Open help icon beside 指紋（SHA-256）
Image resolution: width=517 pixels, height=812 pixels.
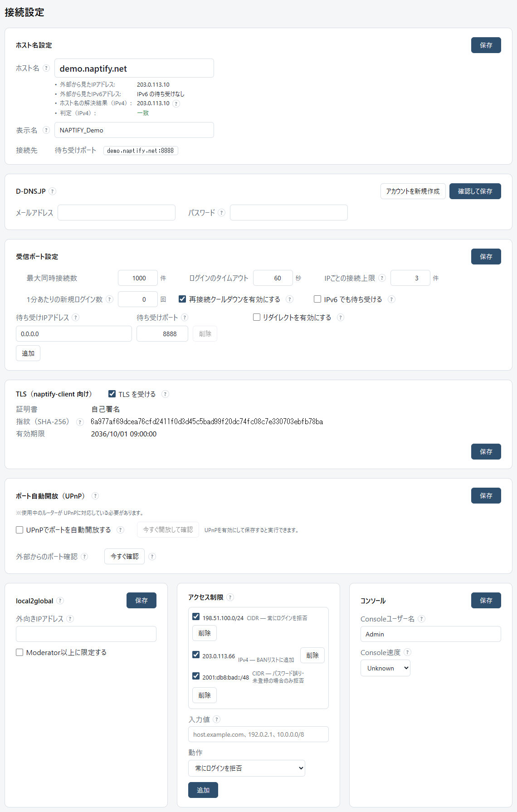point(80,422)
